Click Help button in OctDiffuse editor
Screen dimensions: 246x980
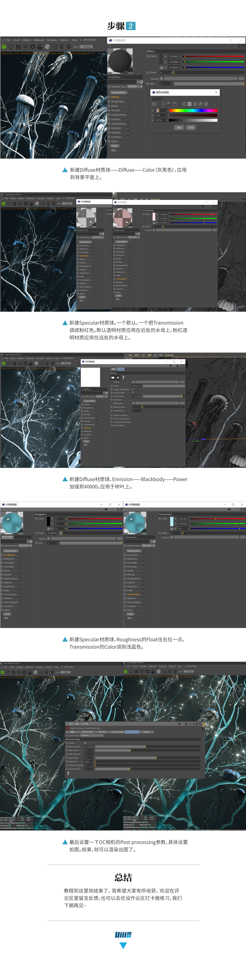click(x=114, y=146)
